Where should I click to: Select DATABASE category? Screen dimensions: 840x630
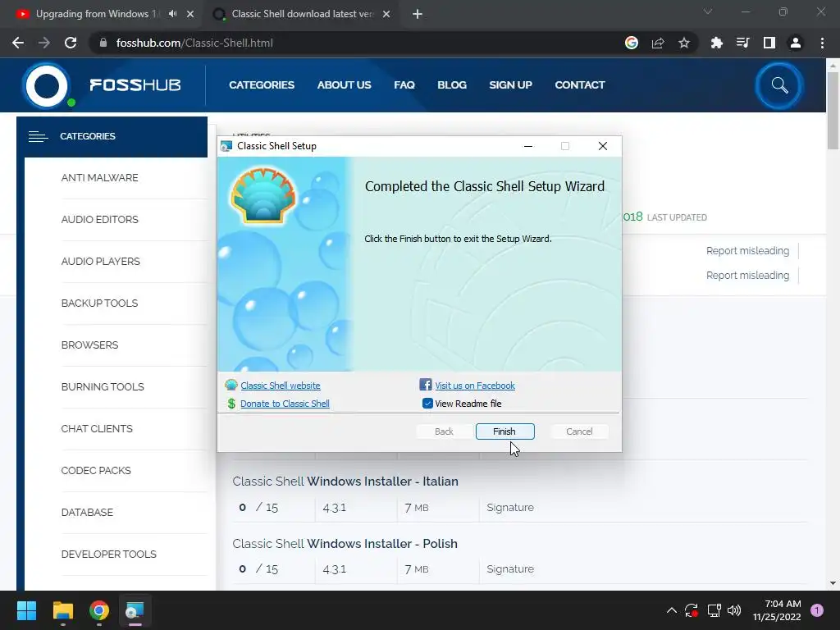[x=87, y=512]
